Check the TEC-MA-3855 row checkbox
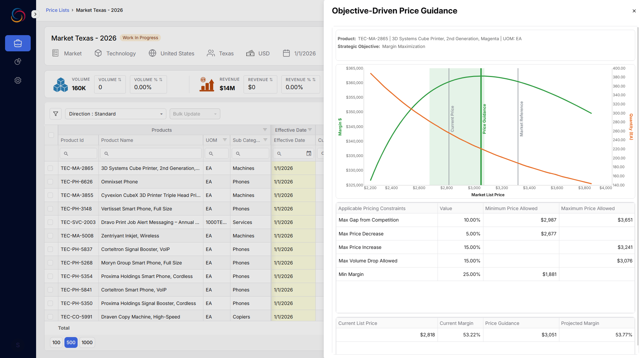 tap(50, 195)
